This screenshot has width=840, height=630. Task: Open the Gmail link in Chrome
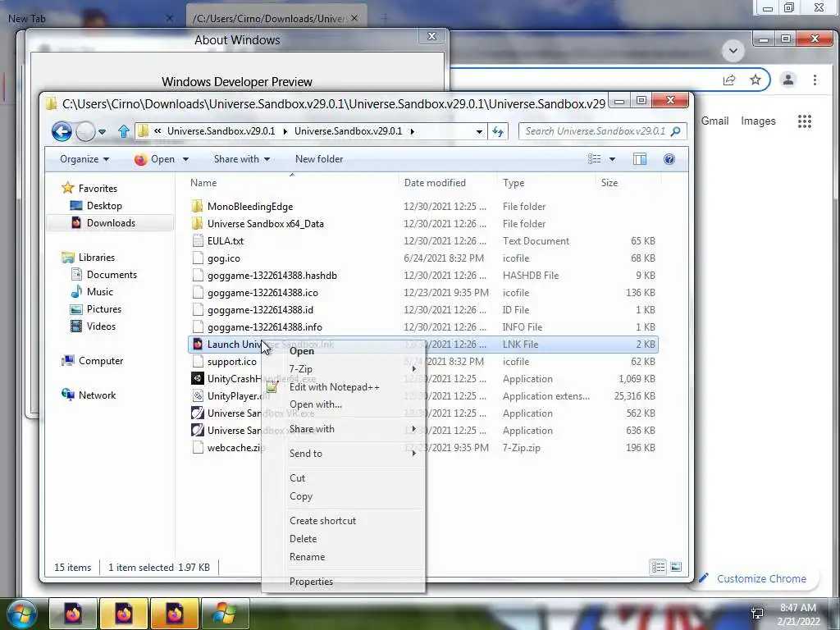(x=714, y=121)
